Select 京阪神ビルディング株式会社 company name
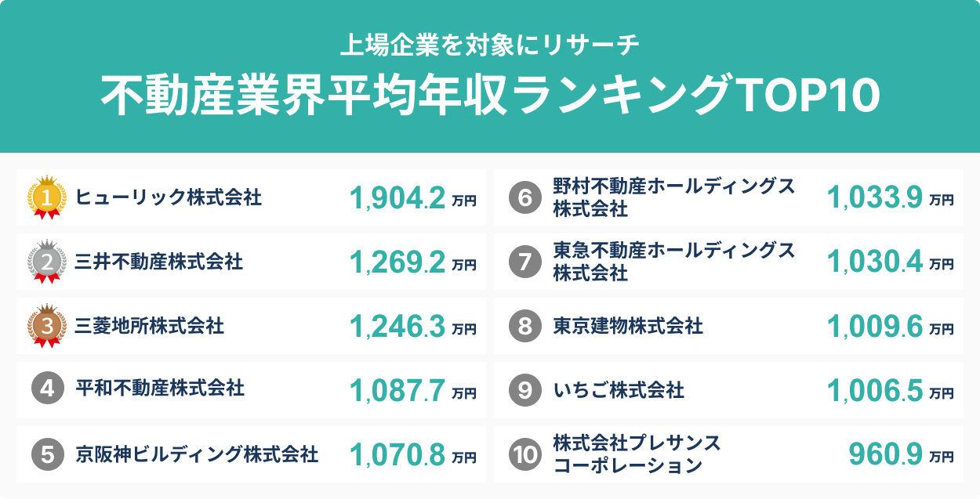 [x=197, y=454]
